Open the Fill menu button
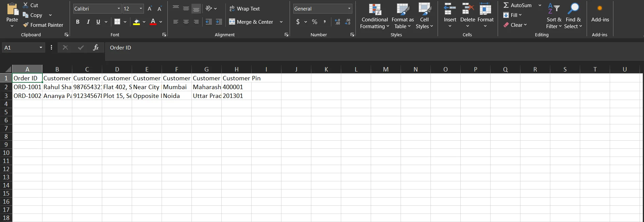The width and height of the screenshot is (644, 222). [512, 15]
